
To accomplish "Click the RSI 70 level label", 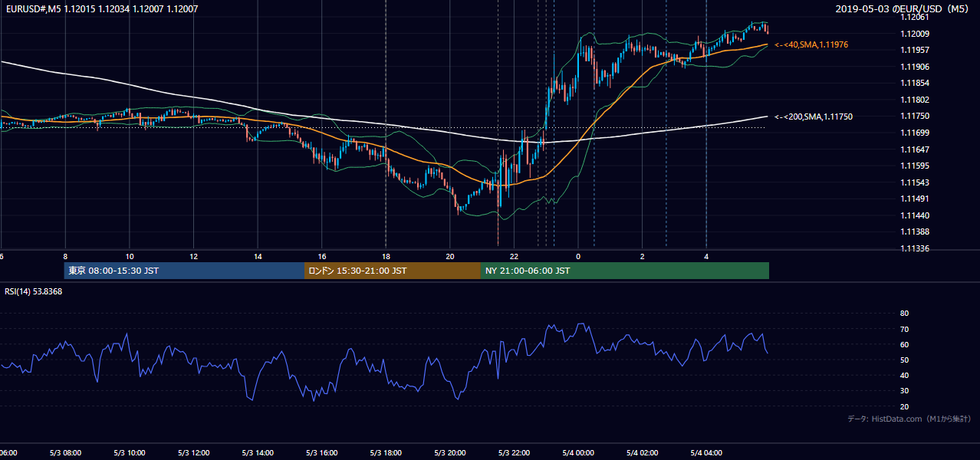I will 904,329.
